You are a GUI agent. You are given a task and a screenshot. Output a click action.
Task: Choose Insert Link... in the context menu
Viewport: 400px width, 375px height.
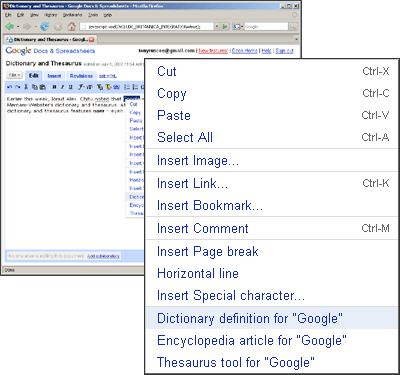click(272, 183)
